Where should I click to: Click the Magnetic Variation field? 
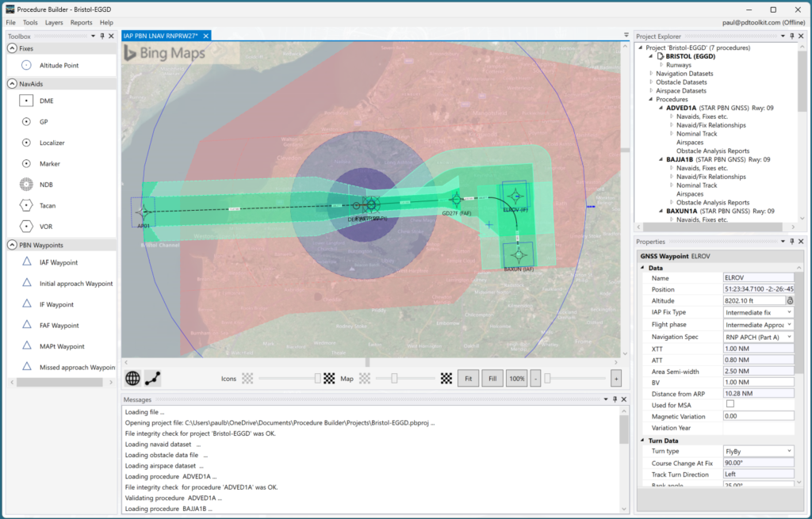click(758, 416)
